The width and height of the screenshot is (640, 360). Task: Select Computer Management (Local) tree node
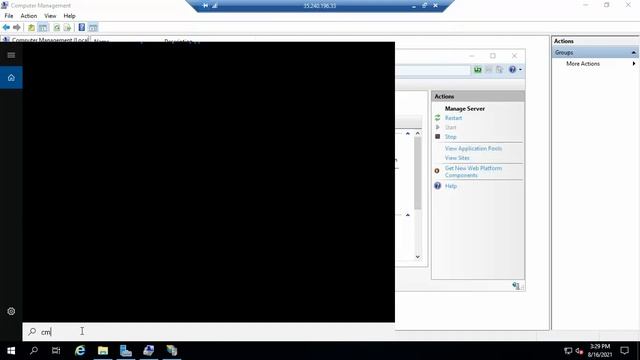point(45,40)
